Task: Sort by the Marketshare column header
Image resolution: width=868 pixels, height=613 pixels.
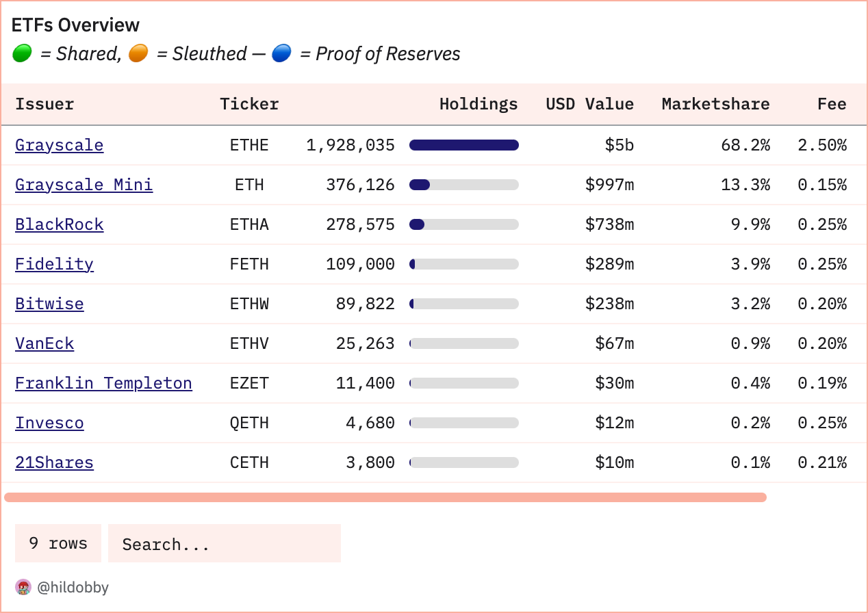Action: [715, 104]
